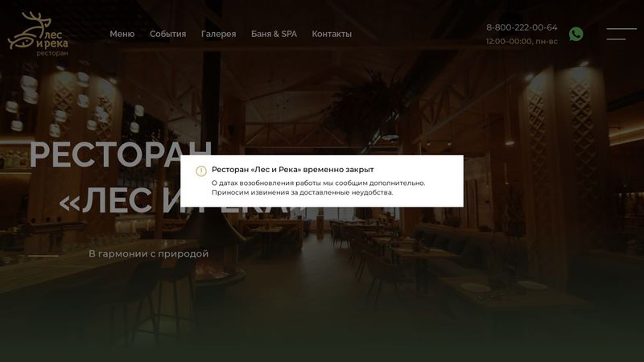Open WhatsApp chat via green icon
Viewport: 644px width, 362px height.
click(576, 34)
